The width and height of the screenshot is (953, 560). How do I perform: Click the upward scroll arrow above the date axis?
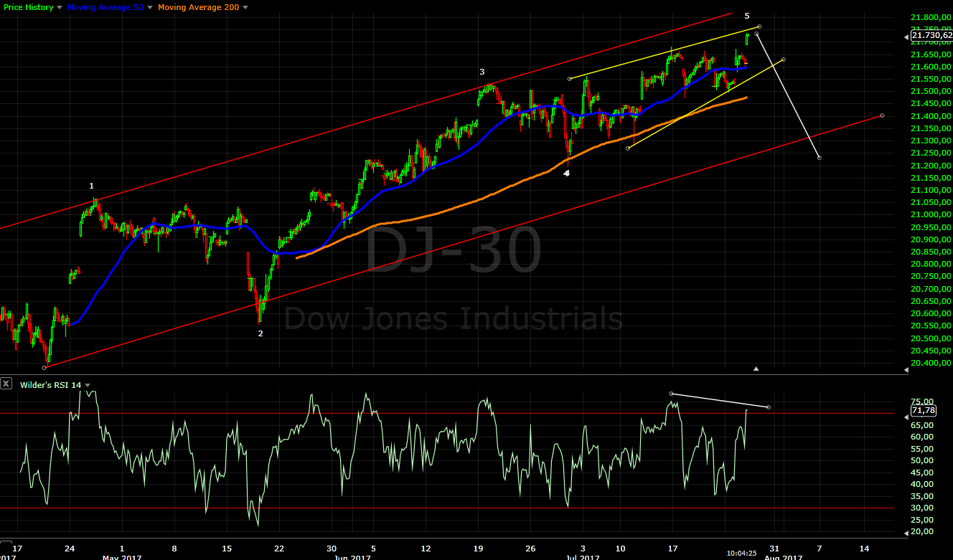756,369
